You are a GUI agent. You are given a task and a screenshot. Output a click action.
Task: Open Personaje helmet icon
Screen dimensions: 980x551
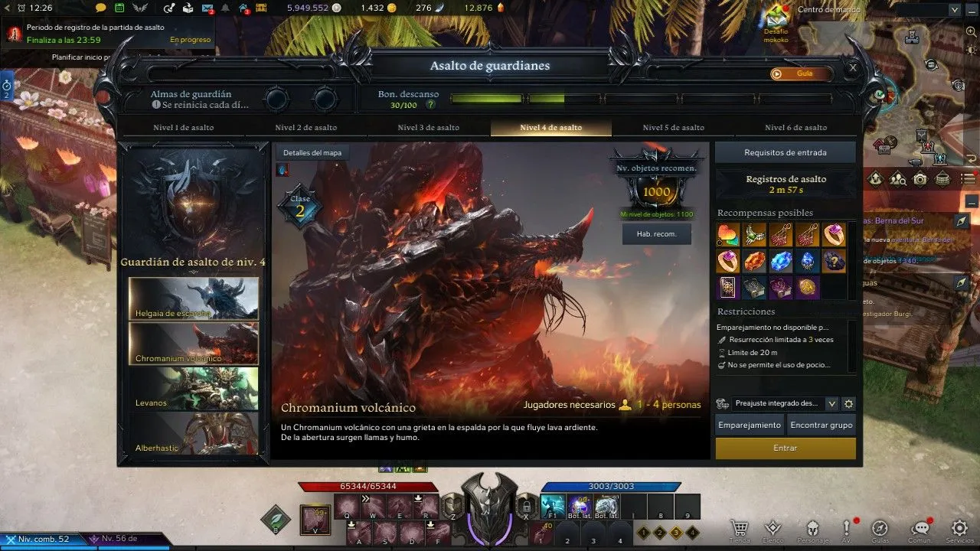point(812,529)
